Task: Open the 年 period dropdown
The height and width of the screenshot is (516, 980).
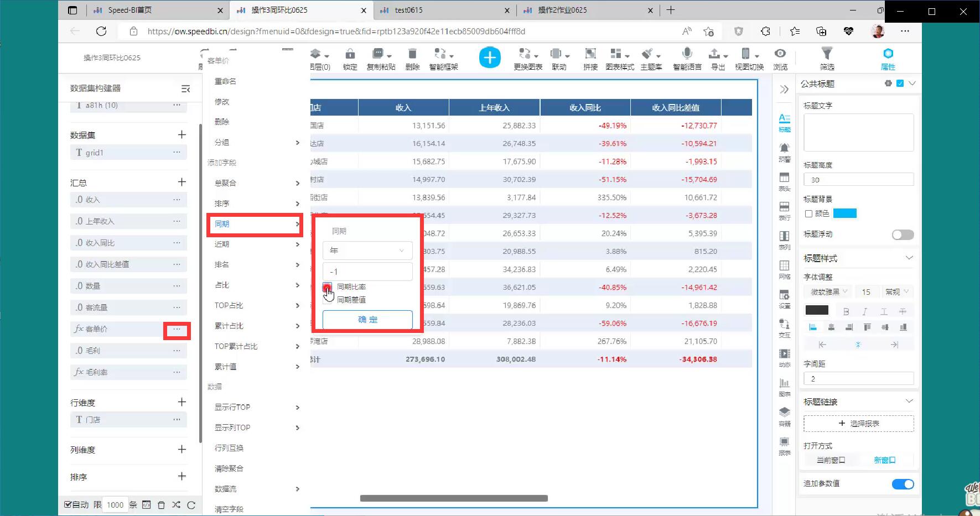Action: point(367,251)
